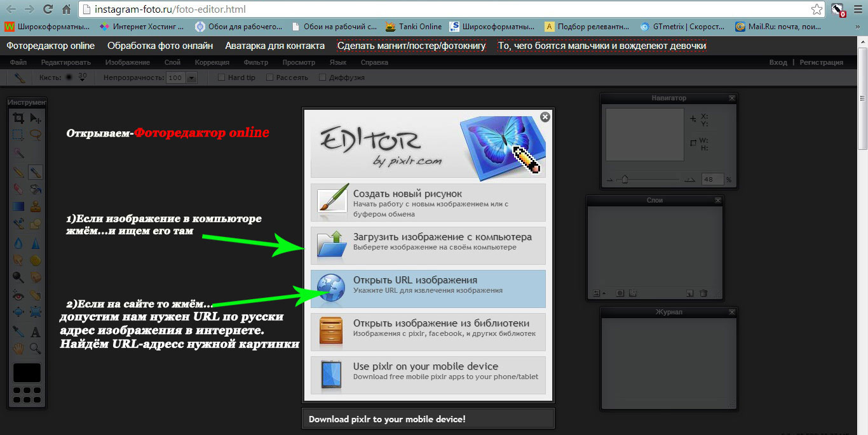
Task: Select the Eraser tool
Action: [18, 189]
